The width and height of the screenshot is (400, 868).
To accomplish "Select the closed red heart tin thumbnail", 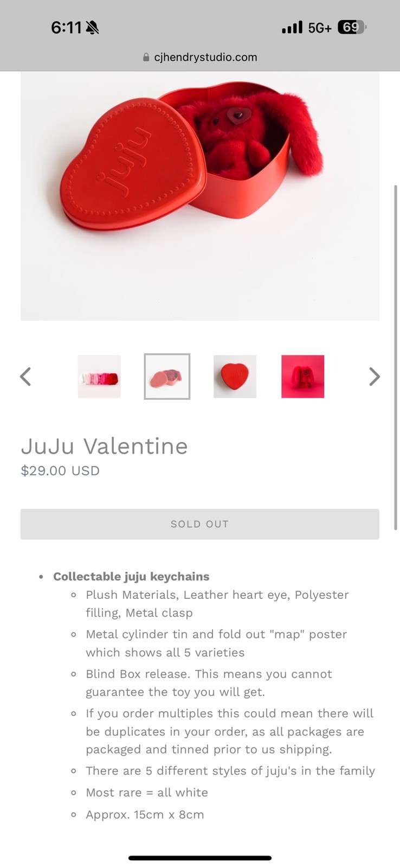I will point(235,376).
